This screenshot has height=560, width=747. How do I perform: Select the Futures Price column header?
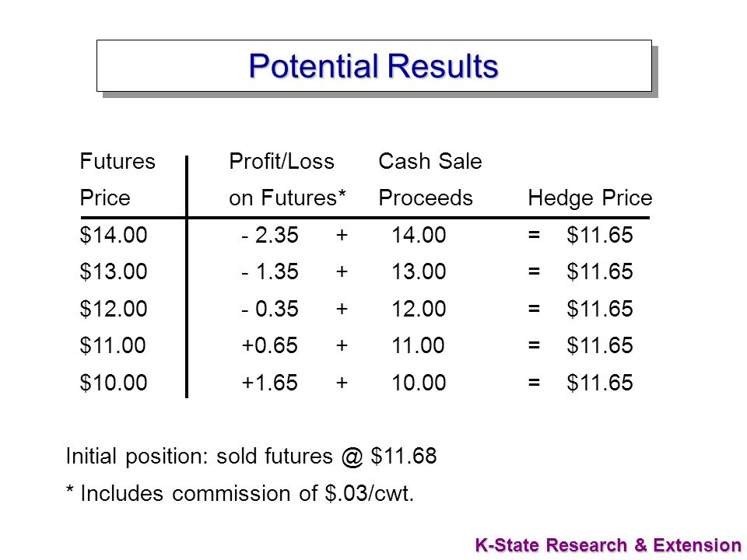(117, 180)
